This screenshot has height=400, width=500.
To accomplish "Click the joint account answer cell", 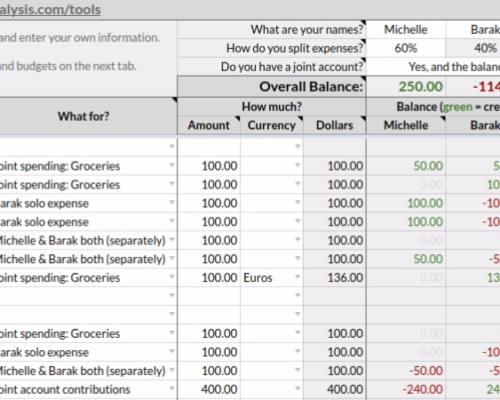I will coord(433,67).
